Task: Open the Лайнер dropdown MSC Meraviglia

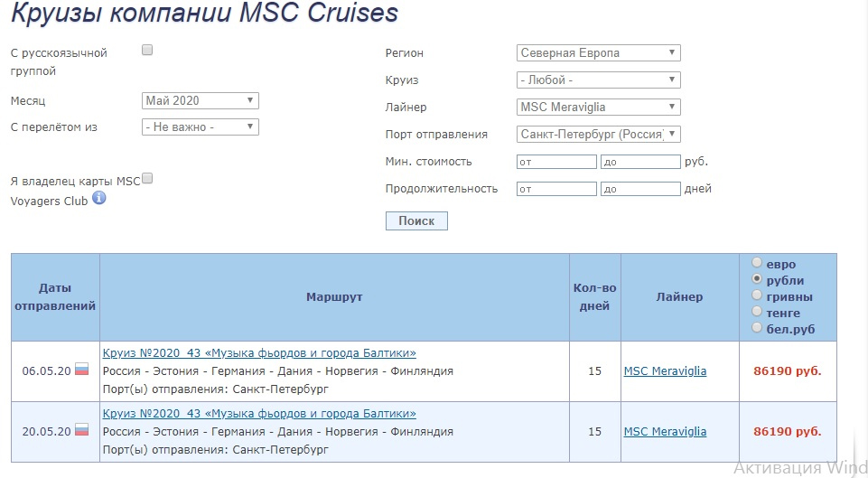Action: point(598,107)
